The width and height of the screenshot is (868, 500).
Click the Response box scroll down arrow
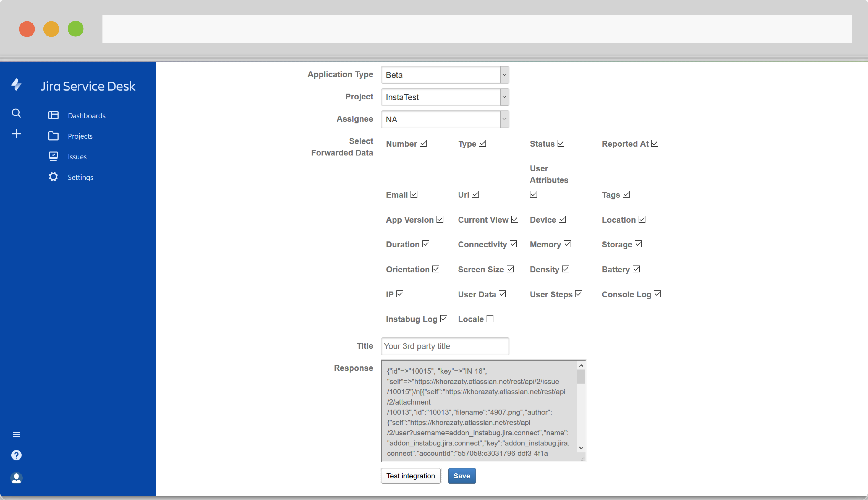(581, 448)
